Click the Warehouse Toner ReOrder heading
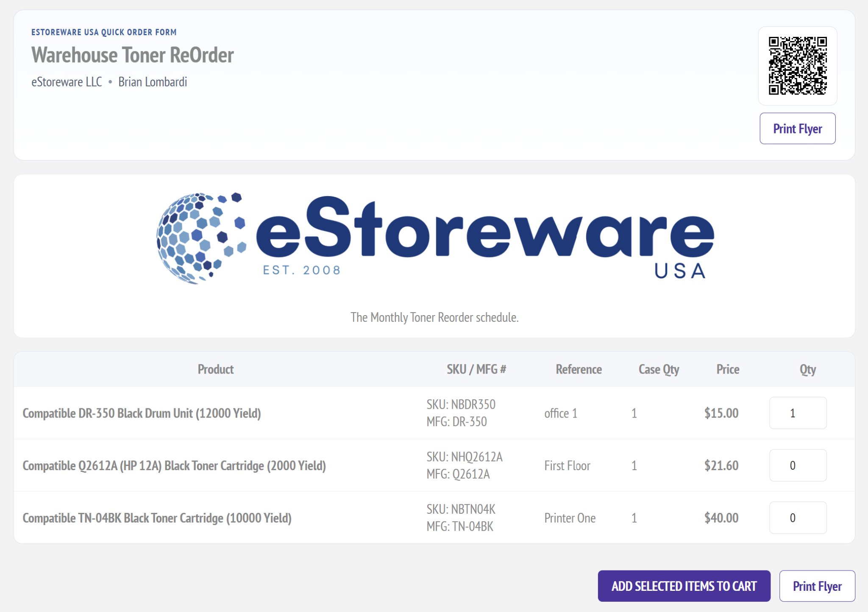 [133, 55]
